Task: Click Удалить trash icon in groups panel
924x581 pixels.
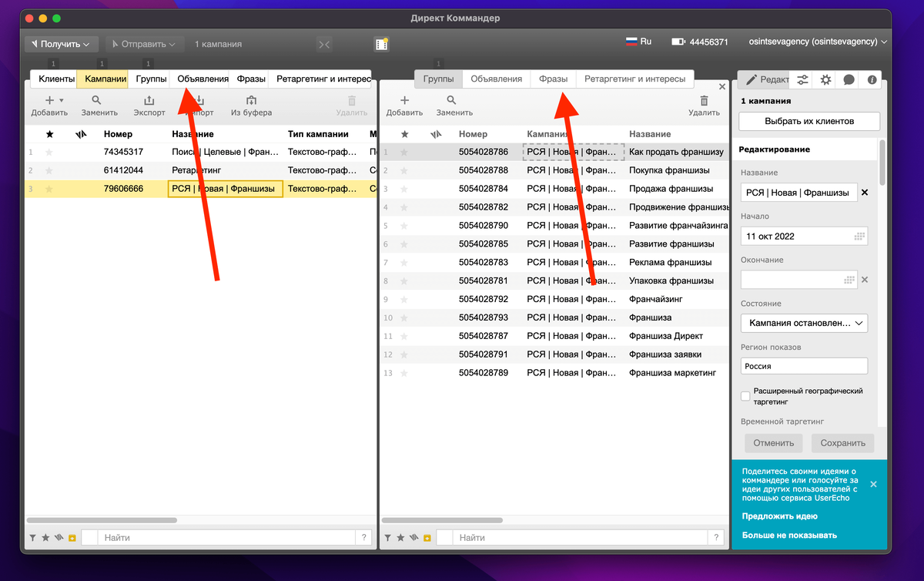Action: click(704, 100)
